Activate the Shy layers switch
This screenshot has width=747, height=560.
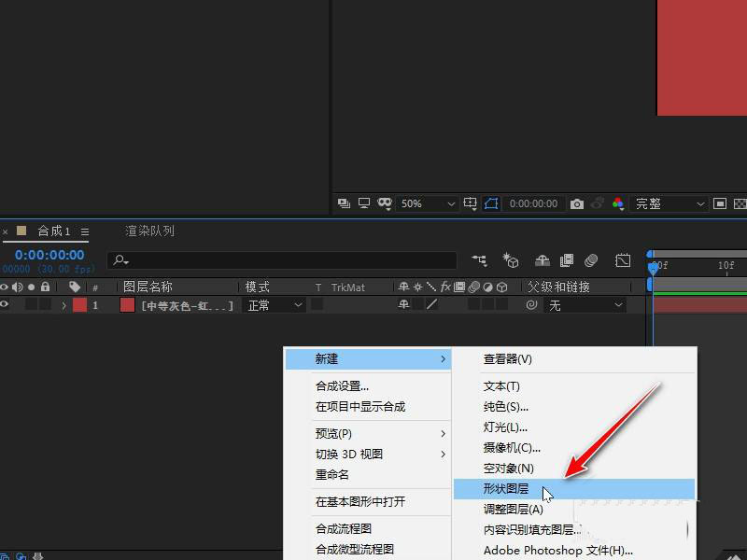[x=542, y=263]
